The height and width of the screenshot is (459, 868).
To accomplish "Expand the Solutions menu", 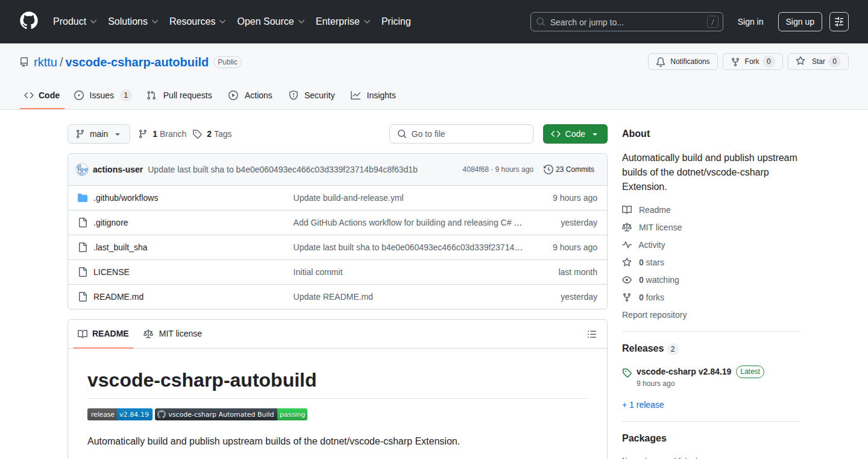I will (x=133, y=22).
